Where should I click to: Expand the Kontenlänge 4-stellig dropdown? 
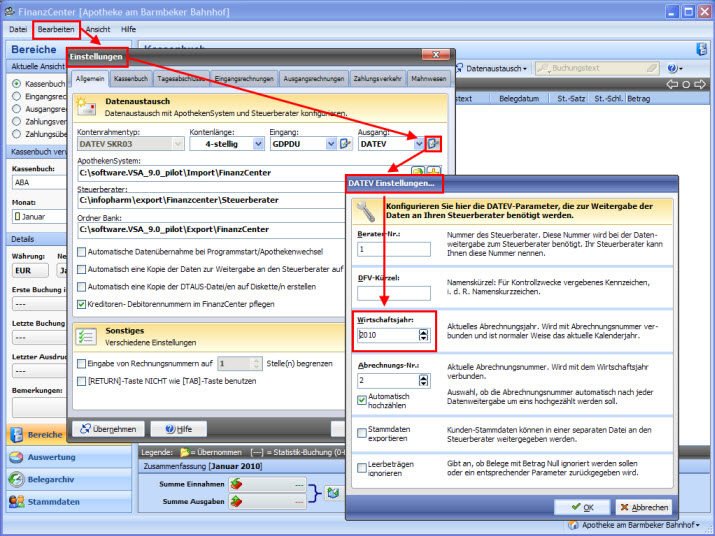click(257, 144)
